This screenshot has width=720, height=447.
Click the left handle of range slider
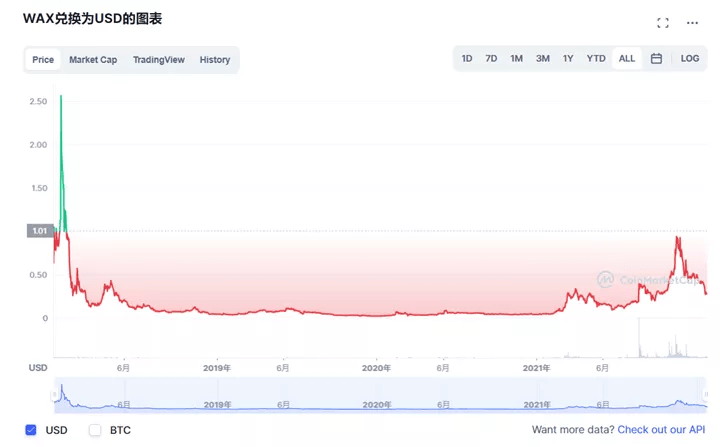pyautogui.click(x=56, y=394)
